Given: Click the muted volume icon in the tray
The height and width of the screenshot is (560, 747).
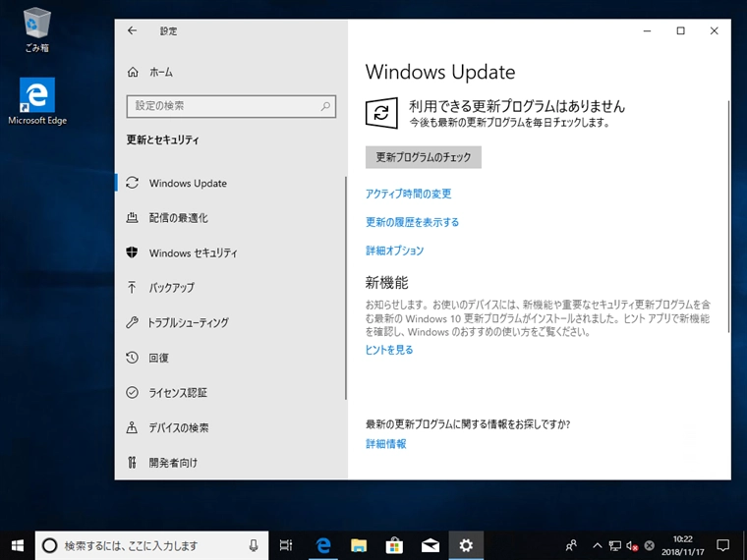Looking at the screenshot, I should pyautogui.click(x=632, y=545).
